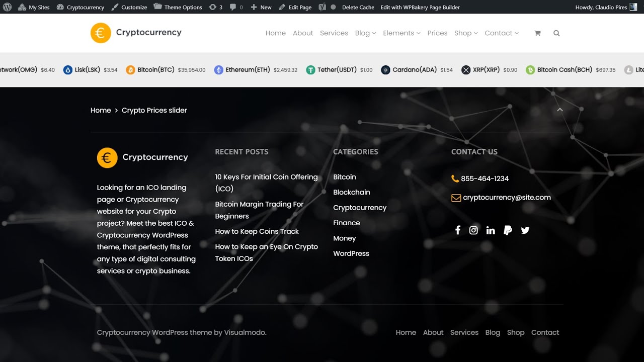Open the Services page
Screen dimensions: 644x362
[334, 33]
